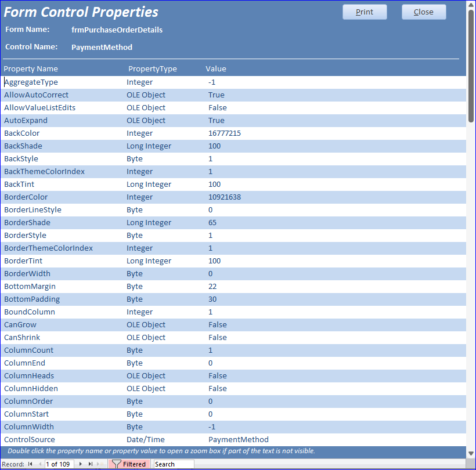Select the BackTint property name

[x=19, y=184]
